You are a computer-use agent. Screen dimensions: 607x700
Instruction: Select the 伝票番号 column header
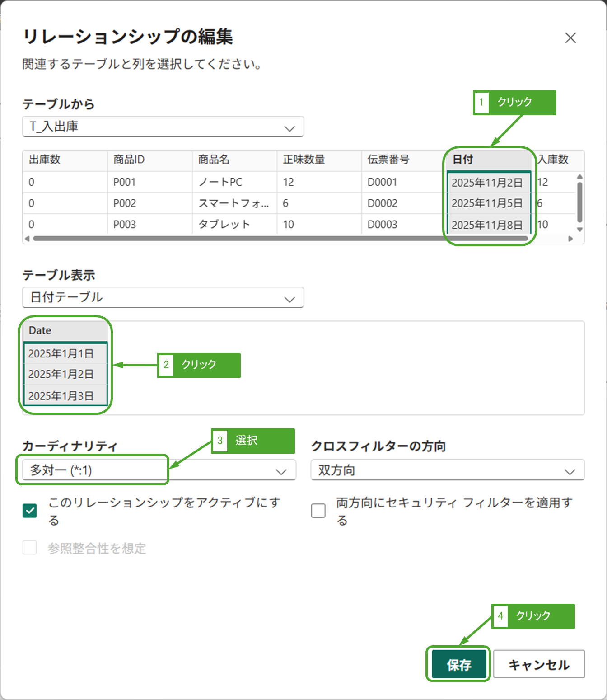tap(403, 160)
